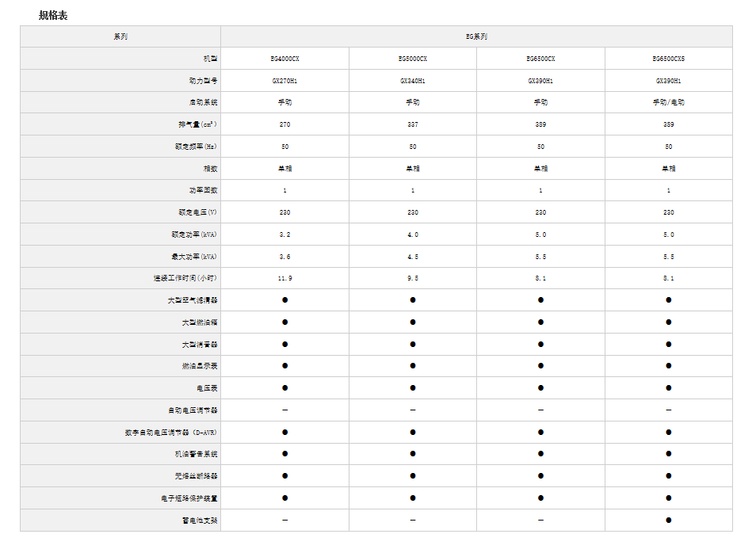This screenshot has height=553, width=756.
Task: Click 手动 under EG4000CX
Action: click(x=285, y=102)
